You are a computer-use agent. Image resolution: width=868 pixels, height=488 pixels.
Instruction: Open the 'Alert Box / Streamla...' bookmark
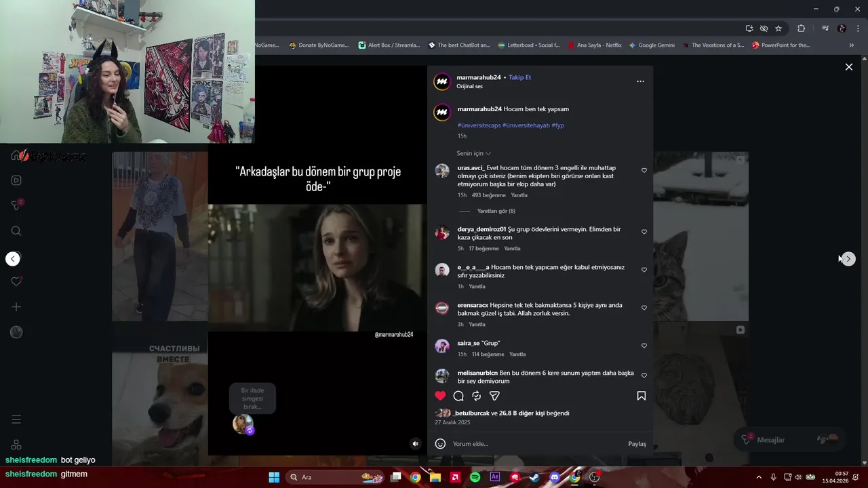(x=389, y=45)
